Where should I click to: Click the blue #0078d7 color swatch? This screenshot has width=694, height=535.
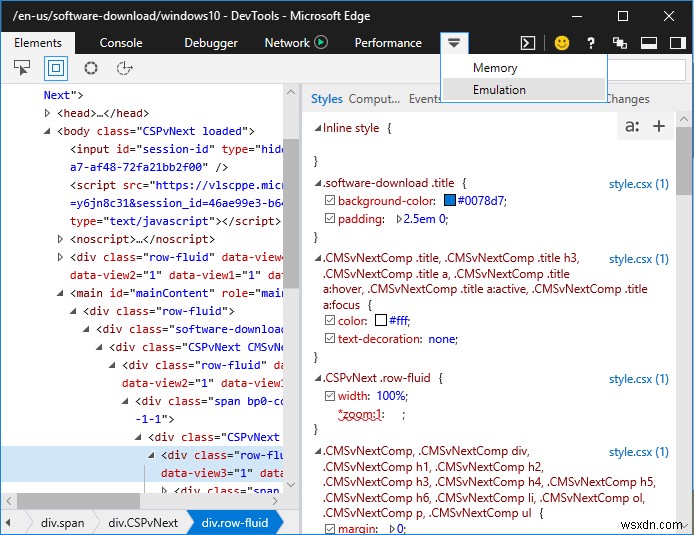coord(449,202)
